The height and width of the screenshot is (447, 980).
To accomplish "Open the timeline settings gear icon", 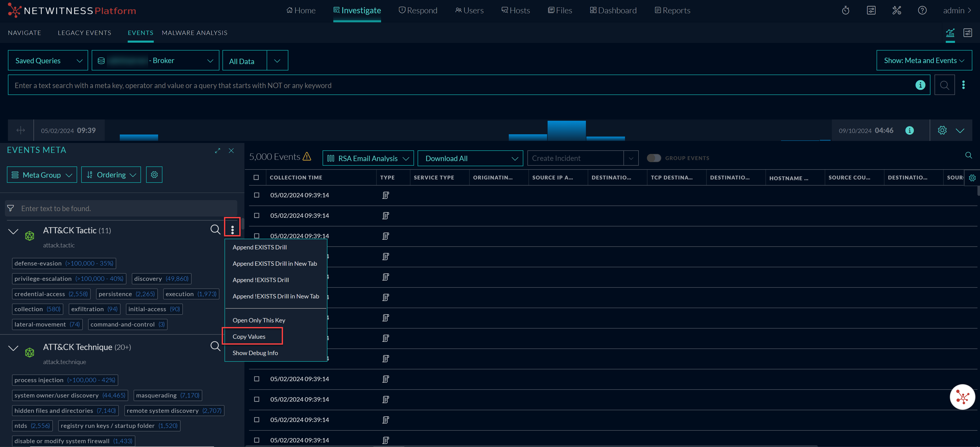I will (942, 130).
